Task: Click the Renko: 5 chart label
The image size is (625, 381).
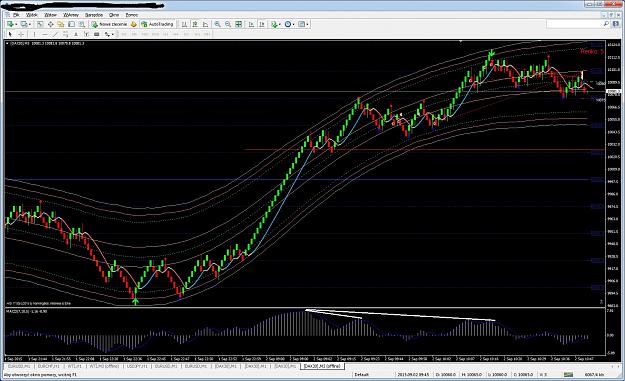Action: tap(592, 51)
